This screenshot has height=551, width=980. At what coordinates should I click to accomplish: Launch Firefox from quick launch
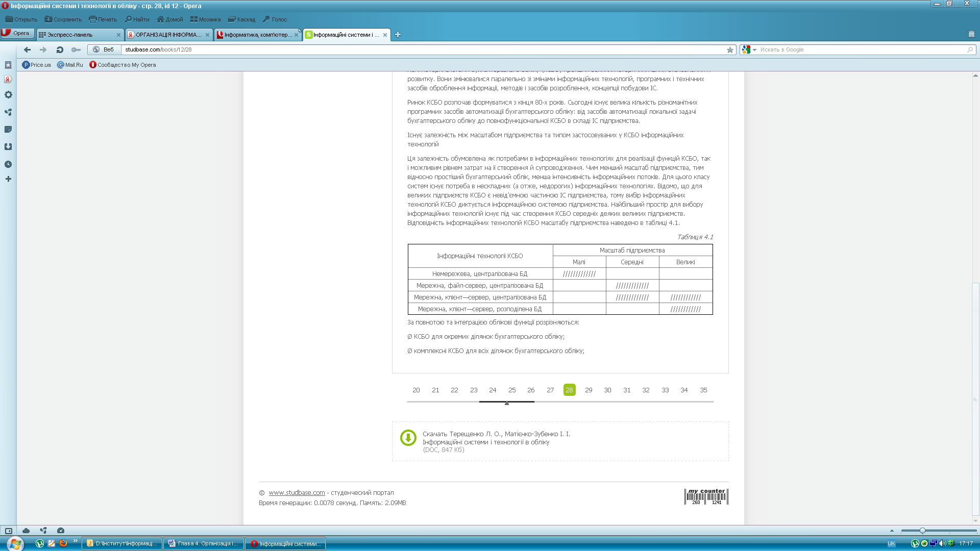coord(63,543)
